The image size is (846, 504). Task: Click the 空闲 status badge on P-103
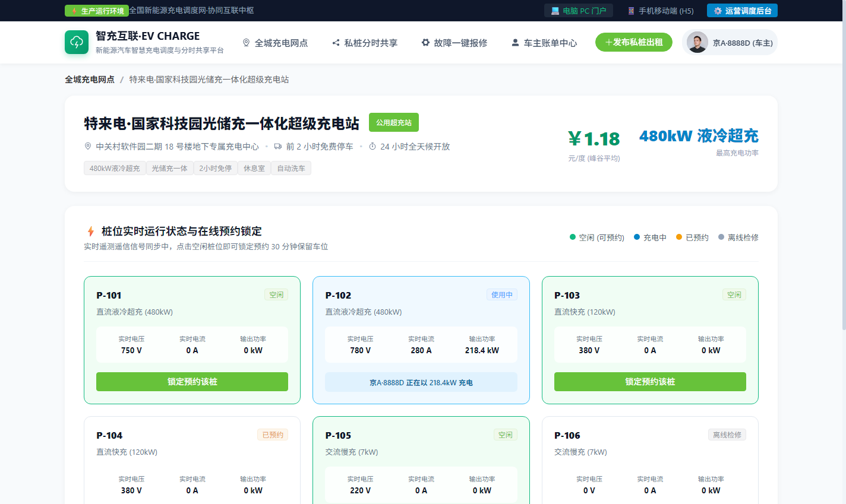[734, 294]
